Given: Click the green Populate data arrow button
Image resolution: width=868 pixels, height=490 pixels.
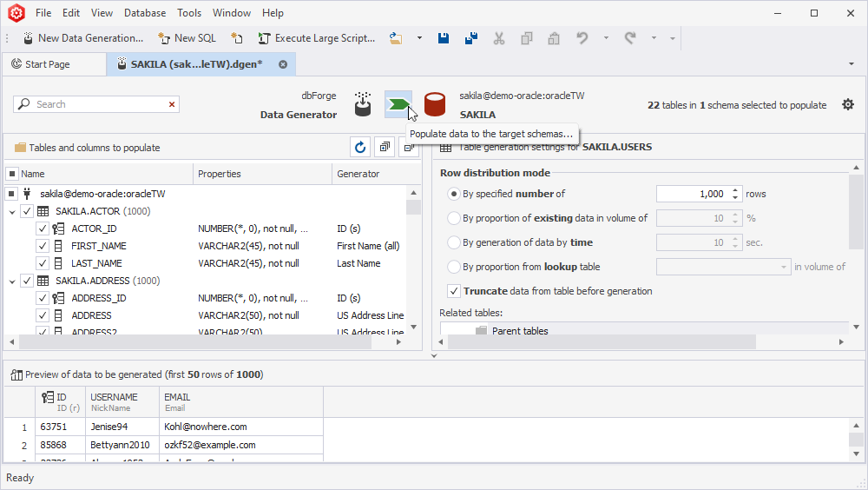Looking at the screenshot, I should point(398,104).
